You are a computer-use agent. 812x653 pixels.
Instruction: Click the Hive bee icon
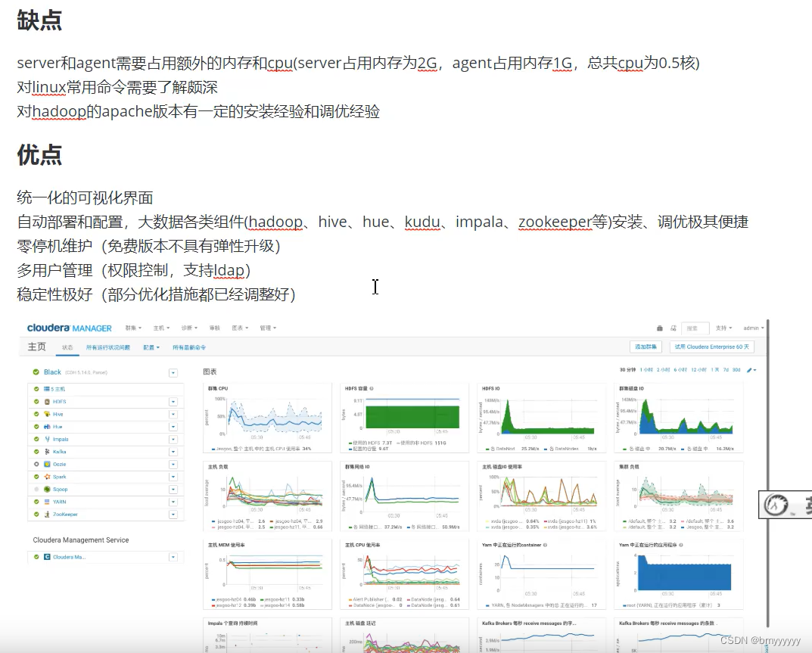pyautogui.click(x=47, y=415)
